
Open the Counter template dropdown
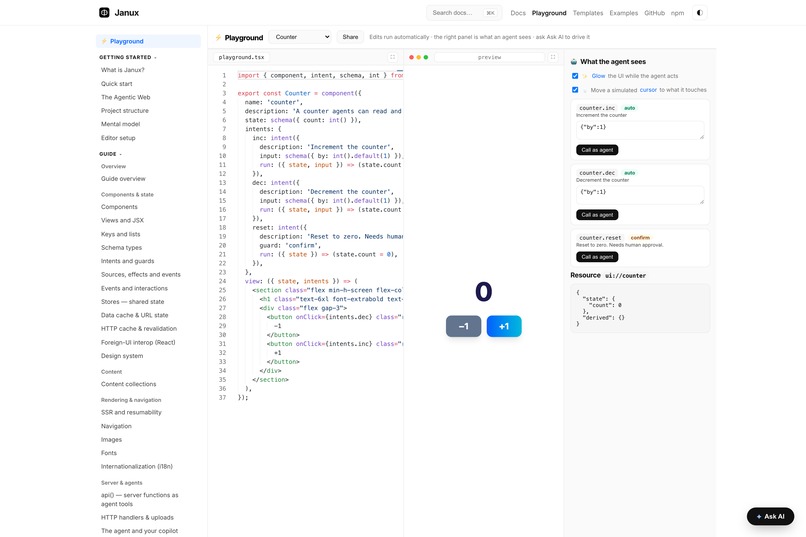300,37
